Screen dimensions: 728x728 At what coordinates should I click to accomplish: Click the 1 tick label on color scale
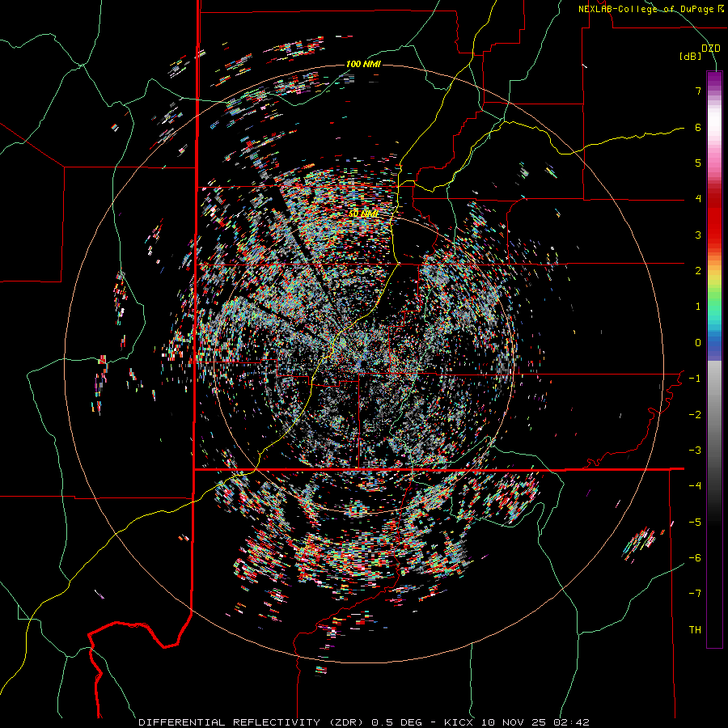(698, 307)
